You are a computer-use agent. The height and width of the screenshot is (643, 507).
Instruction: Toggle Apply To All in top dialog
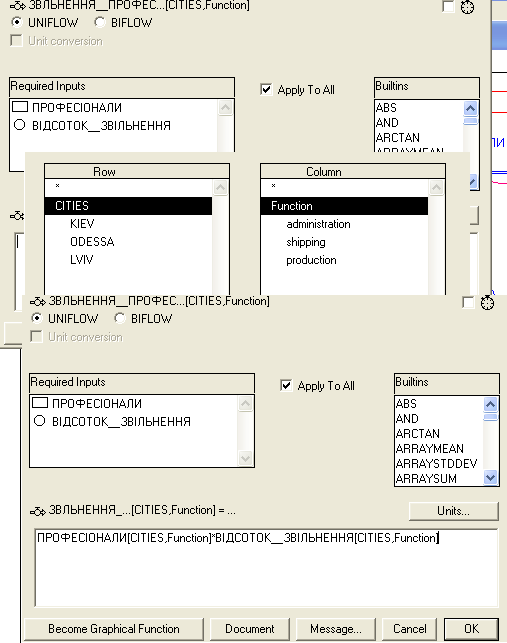pyautogui.click(x=266, y=89)
